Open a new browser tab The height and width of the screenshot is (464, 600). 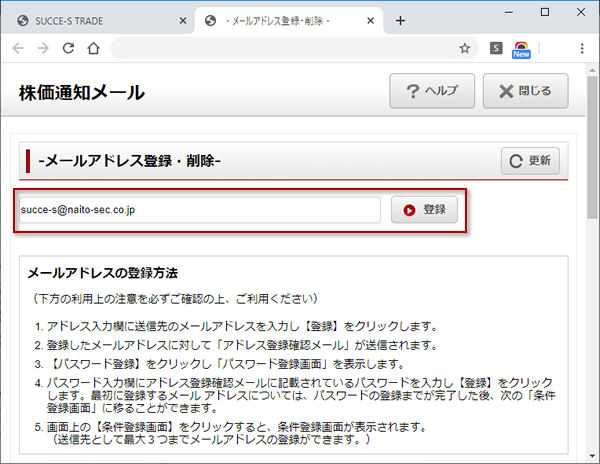point(400,20)
